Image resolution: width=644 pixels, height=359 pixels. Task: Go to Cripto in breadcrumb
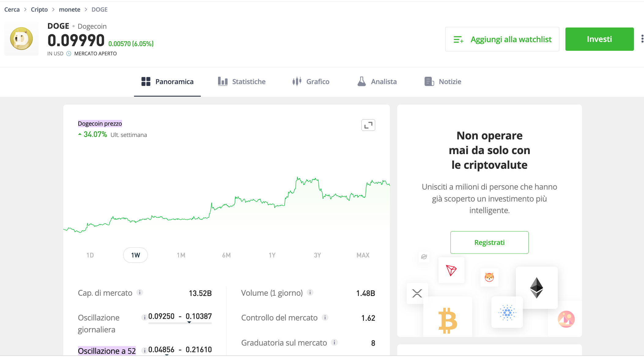(x=39, y=9)
